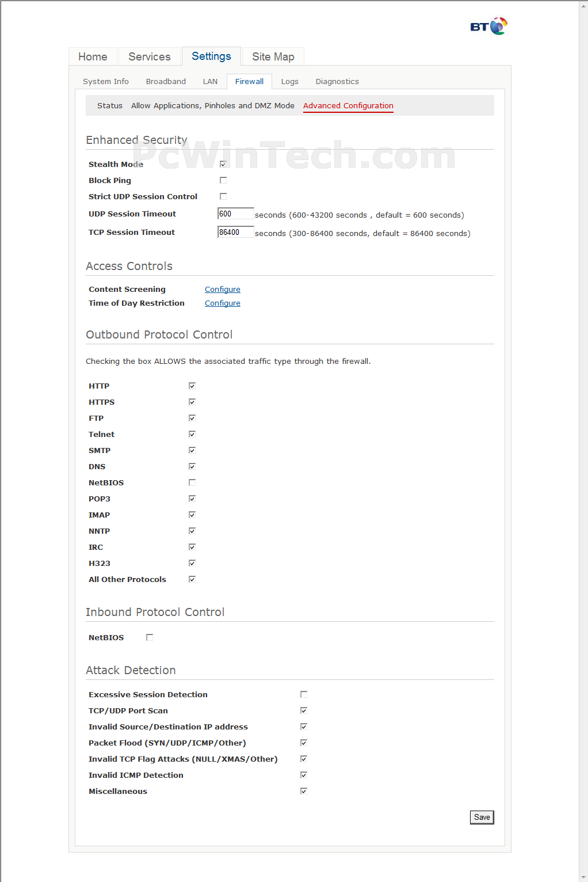Viewport: 588px width, 882px height.
Task: Configure Content Screening link
Action: coord(223,290)
